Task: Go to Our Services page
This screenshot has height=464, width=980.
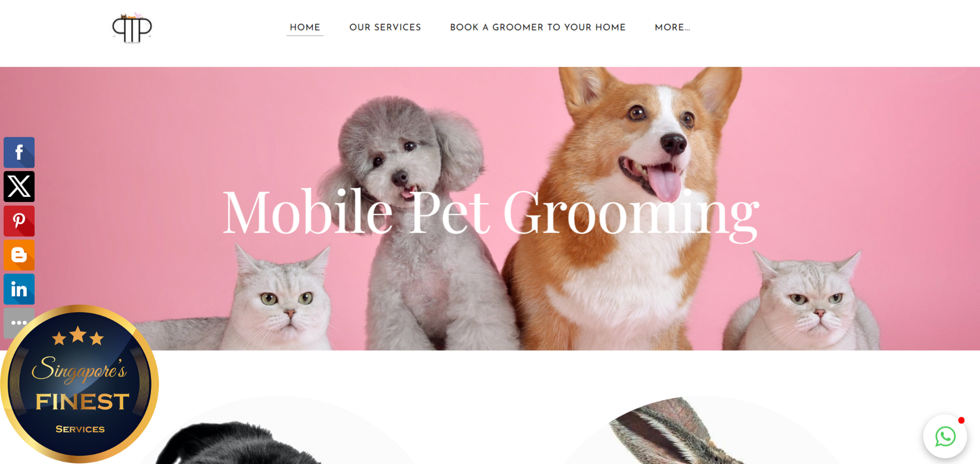Action: [x=385, y=27]
